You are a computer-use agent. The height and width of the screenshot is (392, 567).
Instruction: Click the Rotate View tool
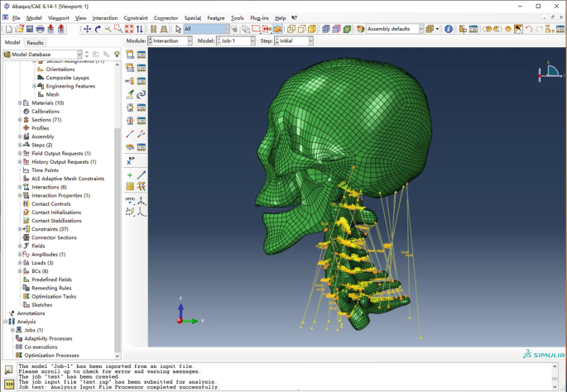tap(98, 29)
